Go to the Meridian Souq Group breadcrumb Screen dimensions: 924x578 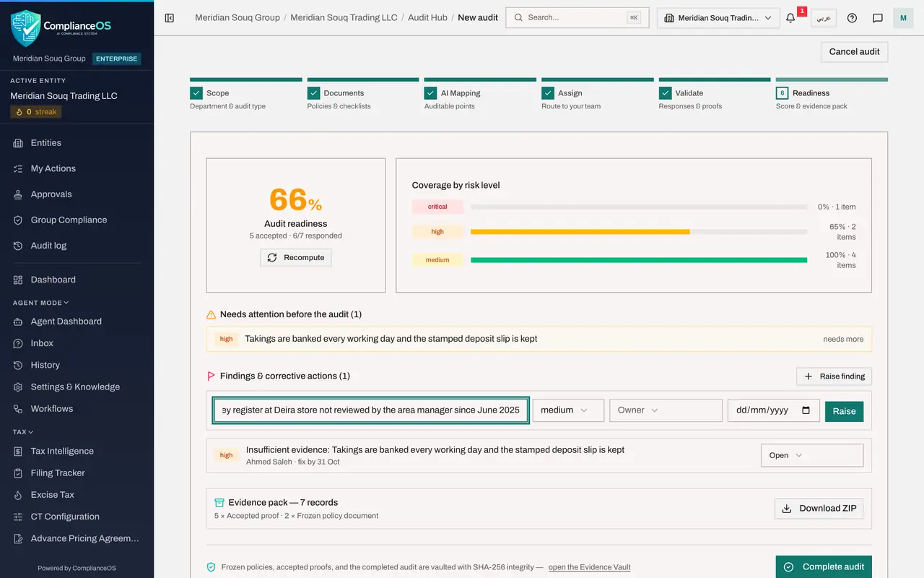pos(237,17)
